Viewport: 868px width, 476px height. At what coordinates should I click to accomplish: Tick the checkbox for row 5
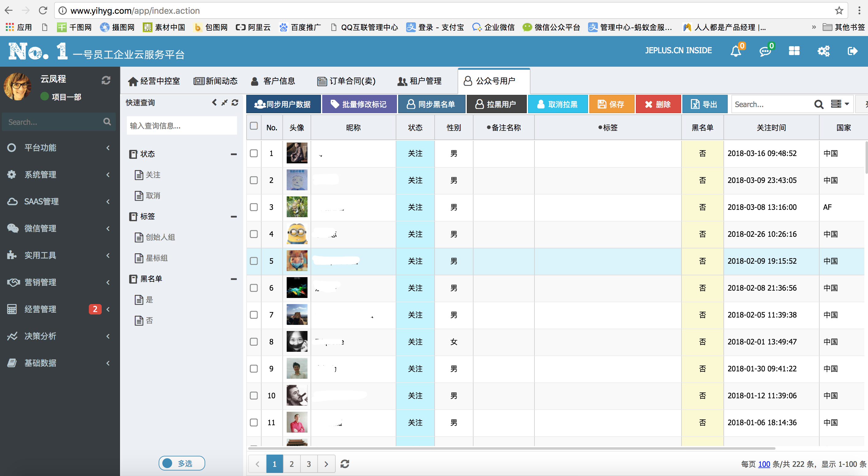254,261
